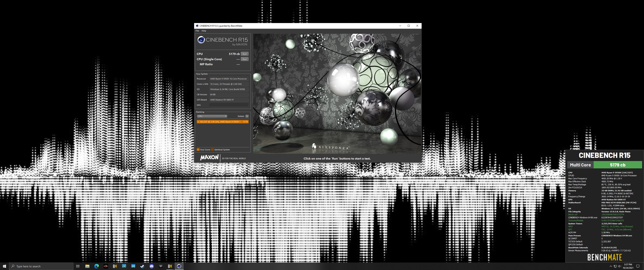The height and width of the screenshot is (270, 644).
Task: Click the OS field Windows 8, 64 Bit
Action: [x=229, y=89]
